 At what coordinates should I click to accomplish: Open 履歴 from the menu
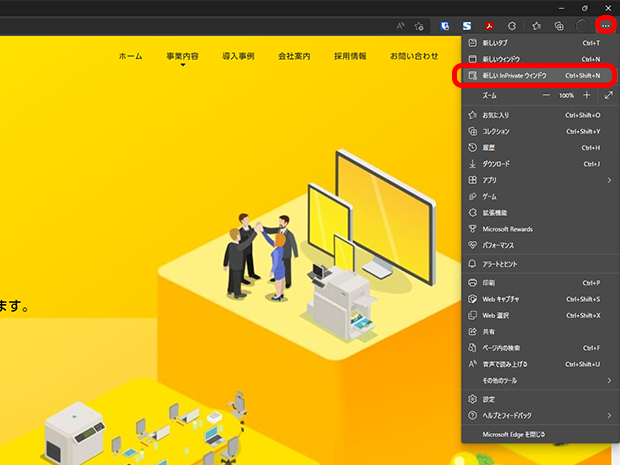click(x=541, y=147)
